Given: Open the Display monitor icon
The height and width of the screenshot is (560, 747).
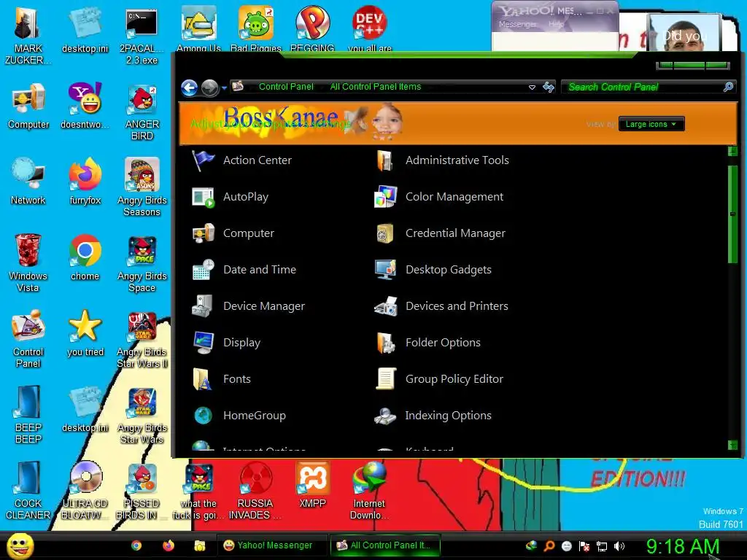Looking at the screenshot, I should [203, 343].
